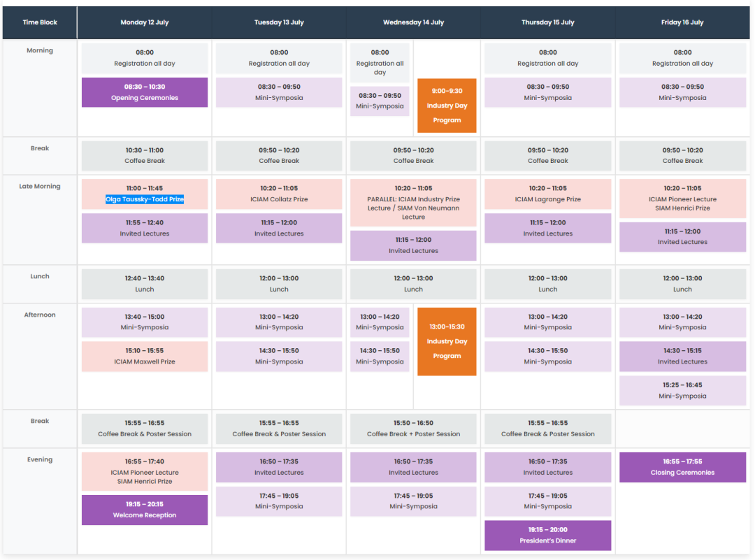755x560 pixels.
Task: Select the highlighted Olga Taussky-Todd Prize text
Action: tap(145, 199)
